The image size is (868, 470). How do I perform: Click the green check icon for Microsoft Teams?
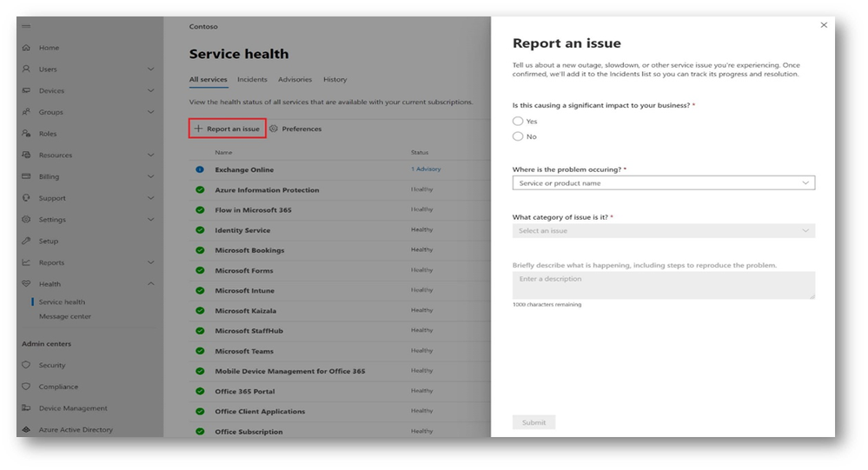pos(200,351)
